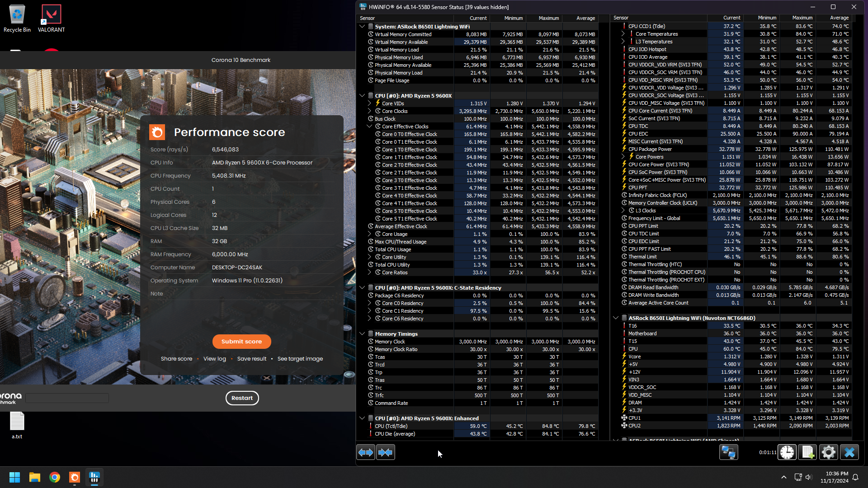Select the VALORANT desktop shortcut
868x488 pixels.
51,19
